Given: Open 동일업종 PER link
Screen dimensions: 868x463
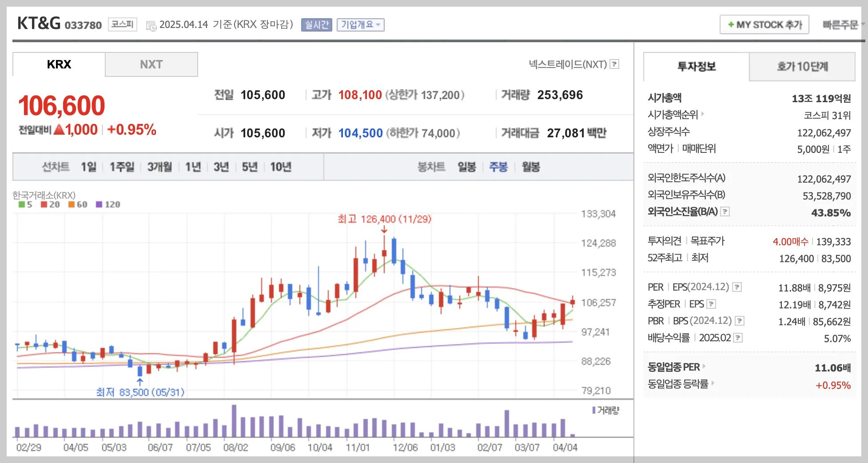Looking at the screenshot, I should click(x=677, y=367).
